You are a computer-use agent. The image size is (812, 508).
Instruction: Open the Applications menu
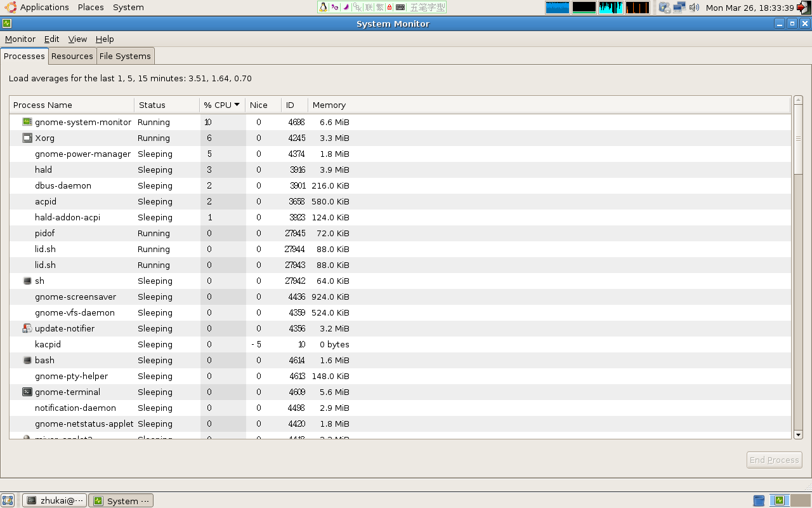[x=44, y=8]
